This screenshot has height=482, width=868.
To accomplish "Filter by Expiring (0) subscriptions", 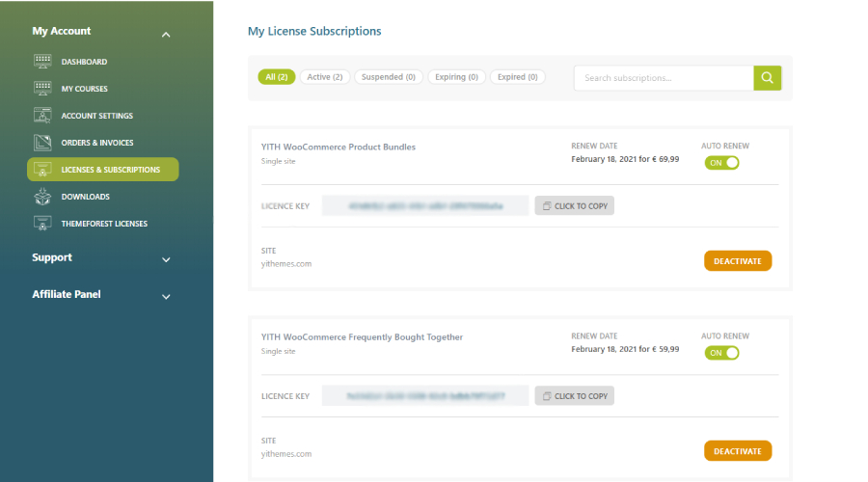I will [x=457, y=77].
